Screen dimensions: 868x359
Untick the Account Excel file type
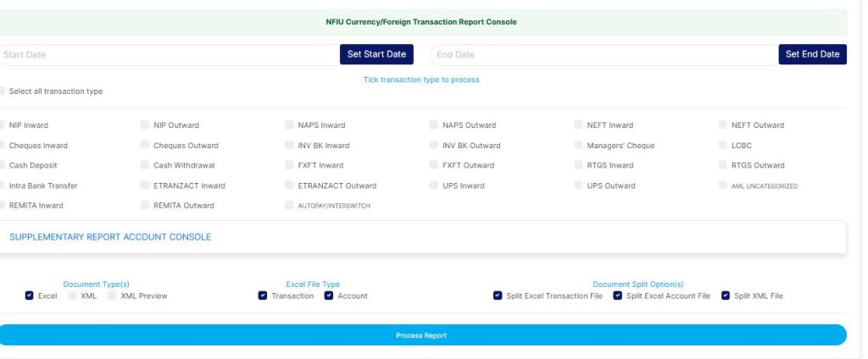(x=328, y=295)
